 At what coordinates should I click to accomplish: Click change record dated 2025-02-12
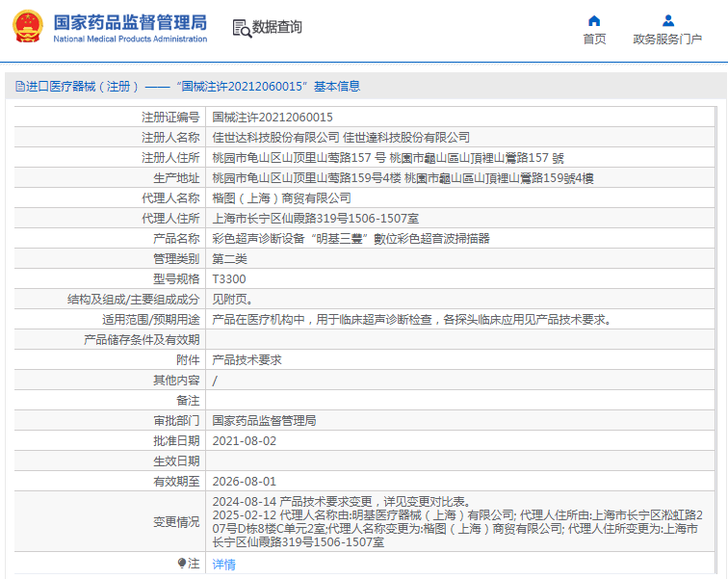(x=457, y=528)
